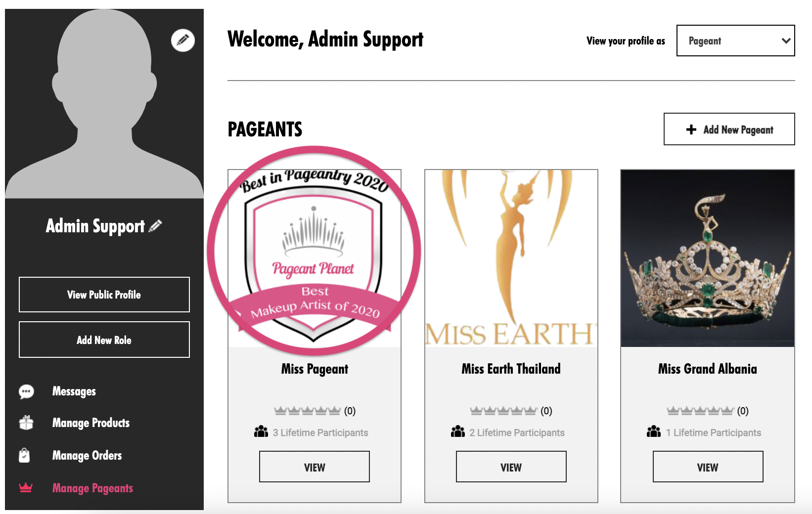
Task: Click the Manage Products box icon
Action: point(26,423)
